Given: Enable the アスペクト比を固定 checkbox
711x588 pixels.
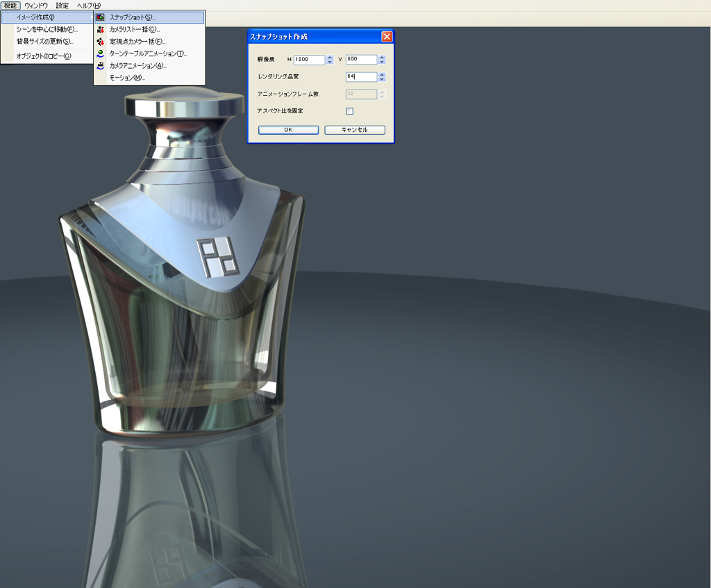Looking at the screenshot, I should pyautogui.click(x=349, y=111).
